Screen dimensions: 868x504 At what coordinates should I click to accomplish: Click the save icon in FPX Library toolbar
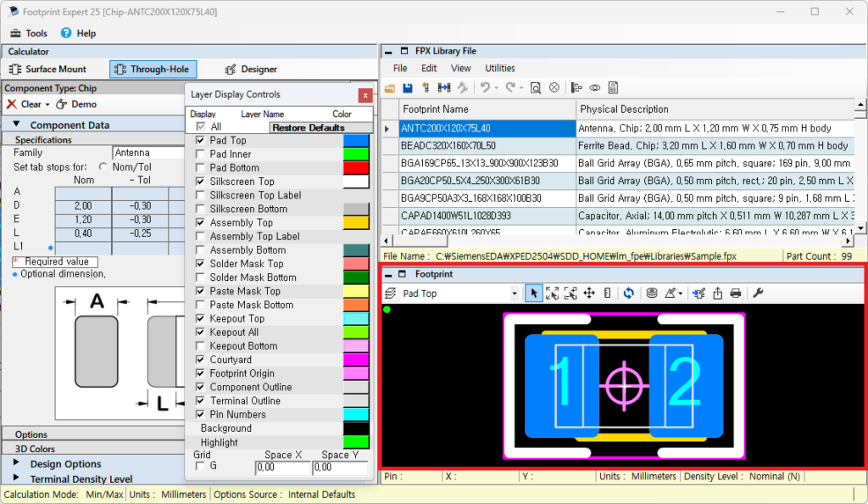(x=408, y=87)
